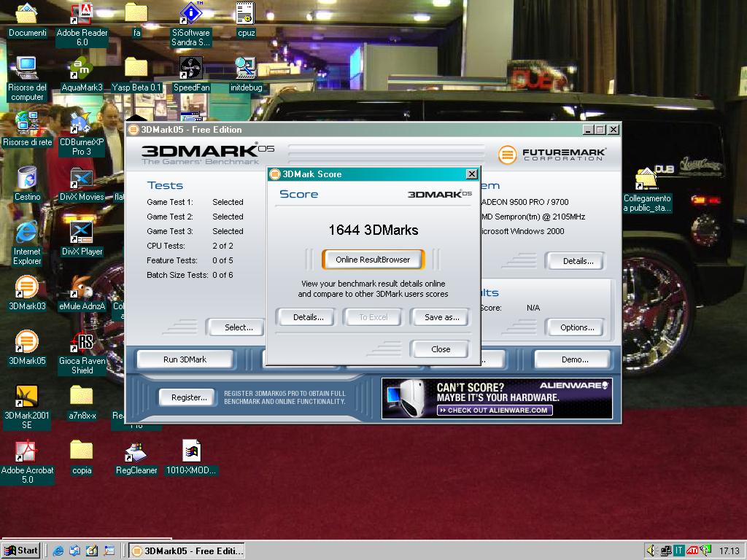Click the 3DMark05 taskbar button

[186, 551]
